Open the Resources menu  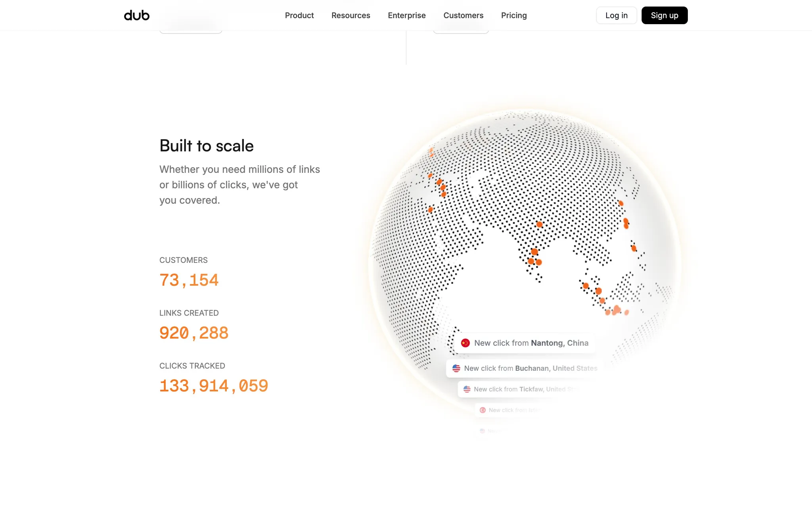coord(351,15)
